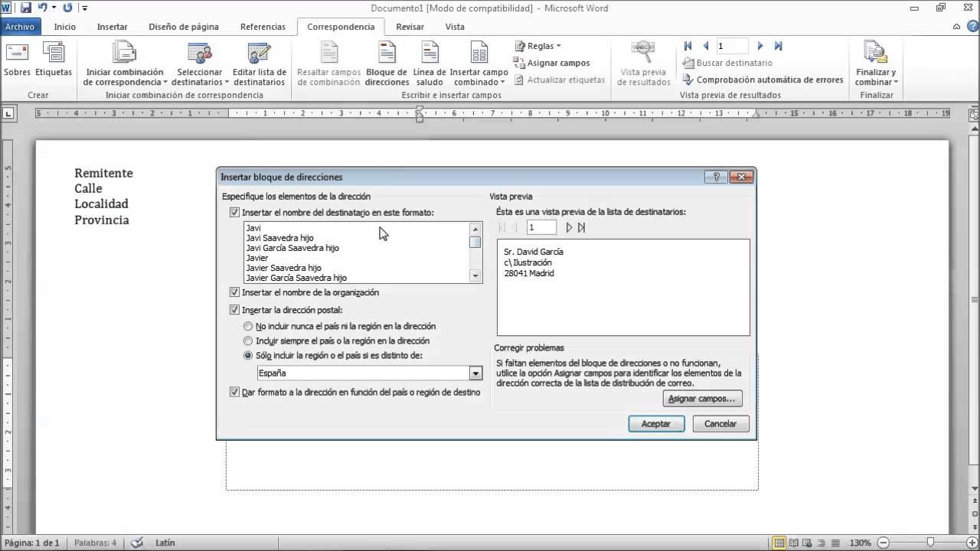Uncheck Insertar el nombre de la organización
This screenshot has width=980, height=551.
(235, 292)
